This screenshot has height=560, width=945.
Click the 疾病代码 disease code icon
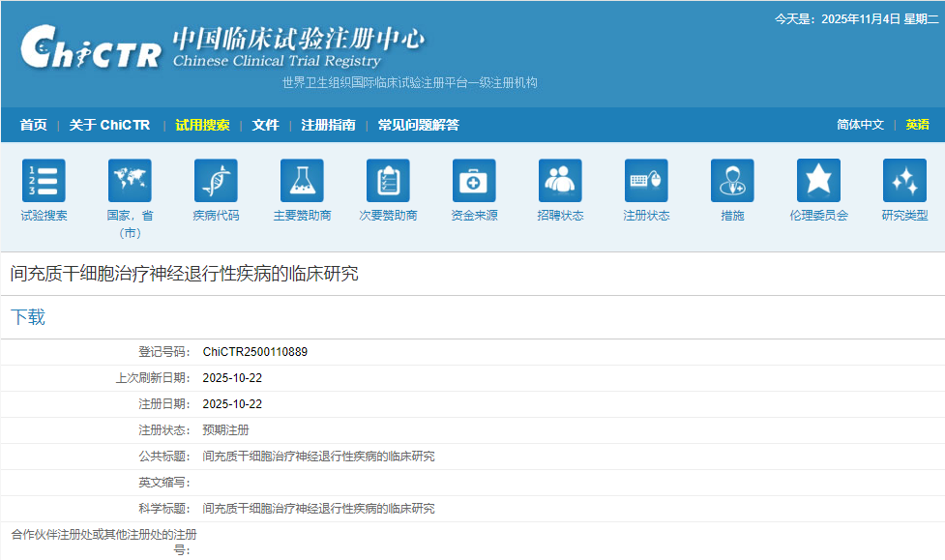tap(215, 181)
